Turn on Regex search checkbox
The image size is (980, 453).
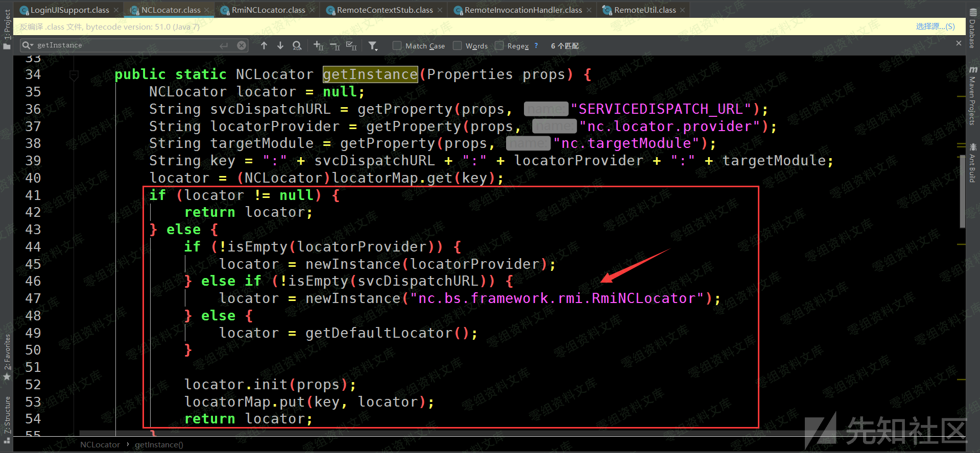(499, 46)
